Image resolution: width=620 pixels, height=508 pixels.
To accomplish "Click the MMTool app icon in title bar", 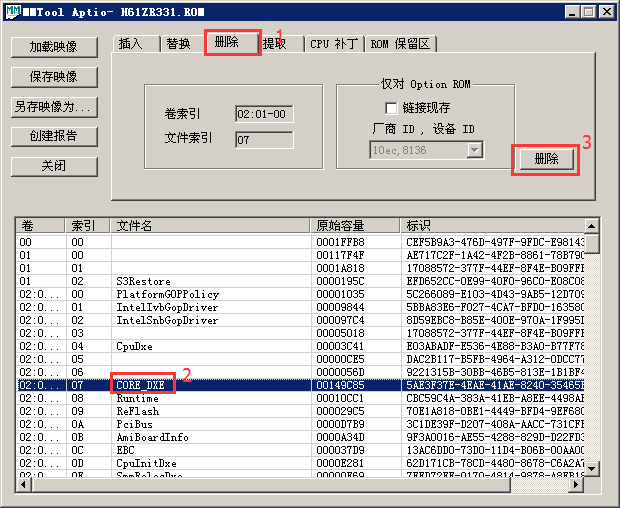I will pos(13,12).
